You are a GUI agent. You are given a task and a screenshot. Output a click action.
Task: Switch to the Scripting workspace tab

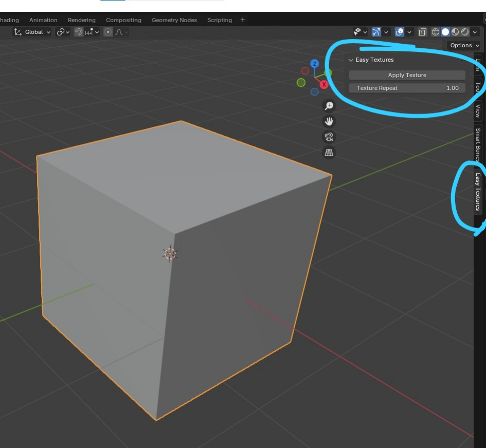click(220, 20)
